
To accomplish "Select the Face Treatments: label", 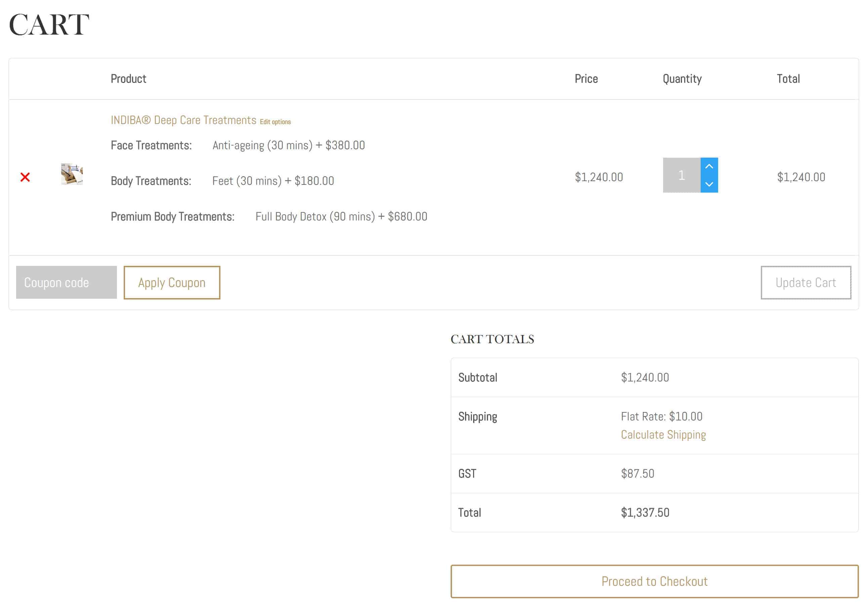I will pos(151,145).
